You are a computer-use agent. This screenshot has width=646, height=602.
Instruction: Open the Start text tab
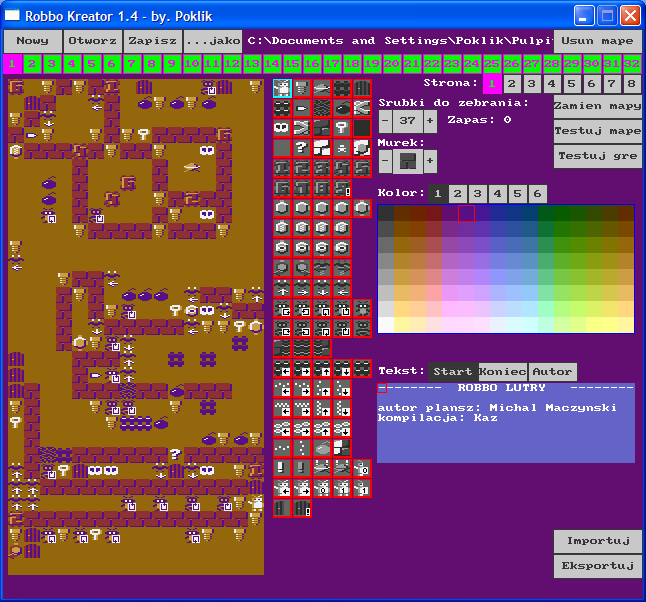point(453,372)
